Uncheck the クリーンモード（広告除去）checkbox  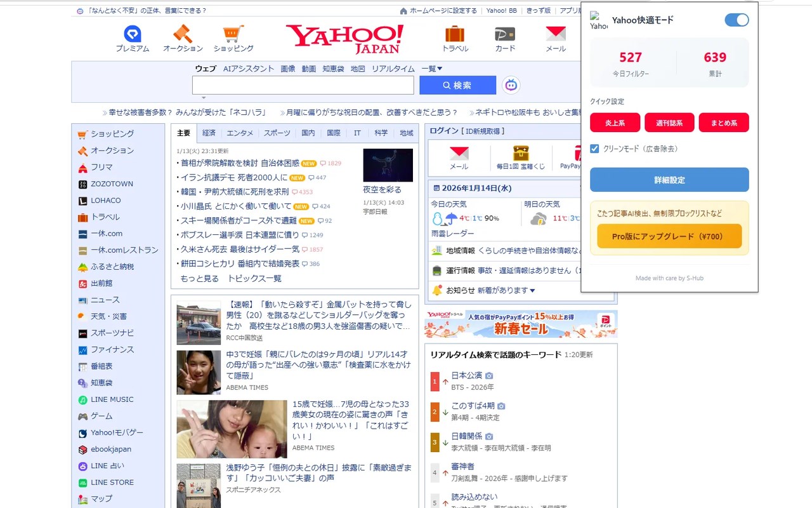click(x=594, y=149)
